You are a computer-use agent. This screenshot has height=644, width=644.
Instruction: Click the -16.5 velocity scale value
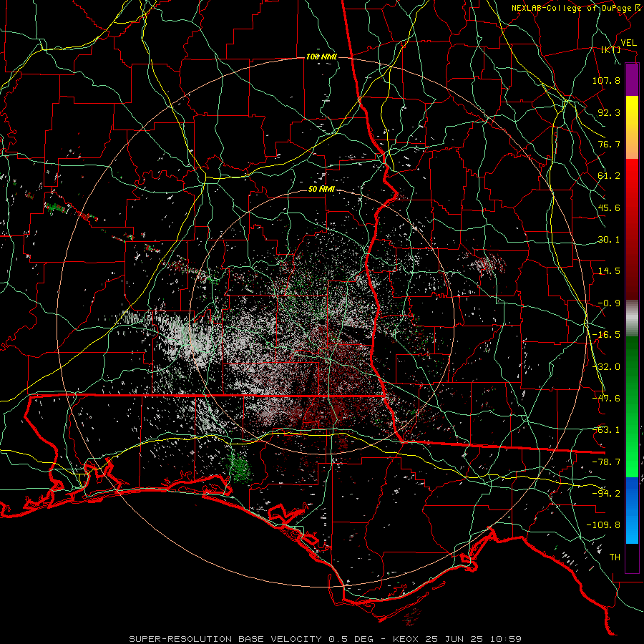[606, 335]
